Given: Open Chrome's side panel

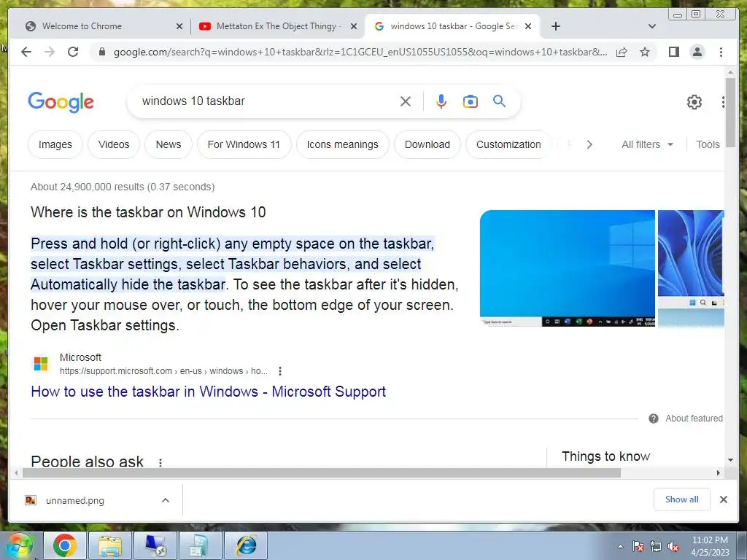Looking at the screenshot, I should point(673,52).
